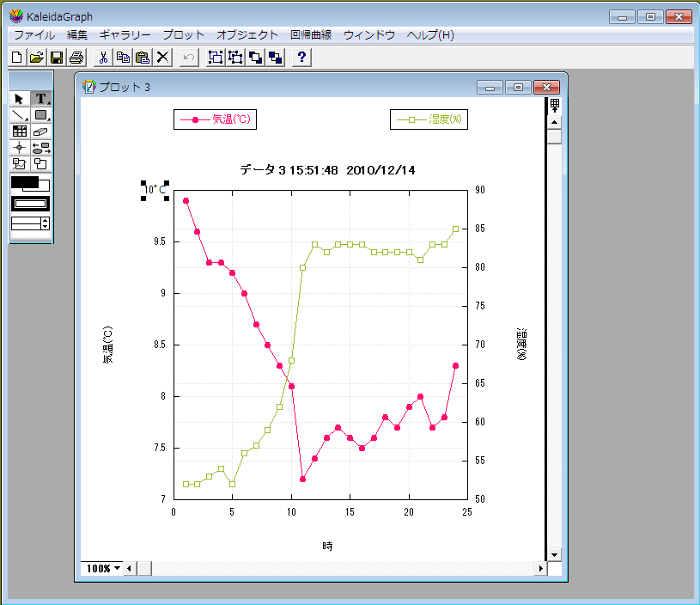Select the left axis label 気温(℃)
Viewport: 700px width, 605px height.
point(108,345)
